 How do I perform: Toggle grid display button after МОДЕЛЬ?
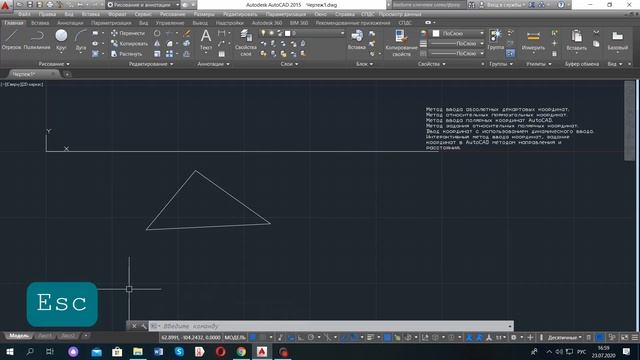[x=253, y=338]
